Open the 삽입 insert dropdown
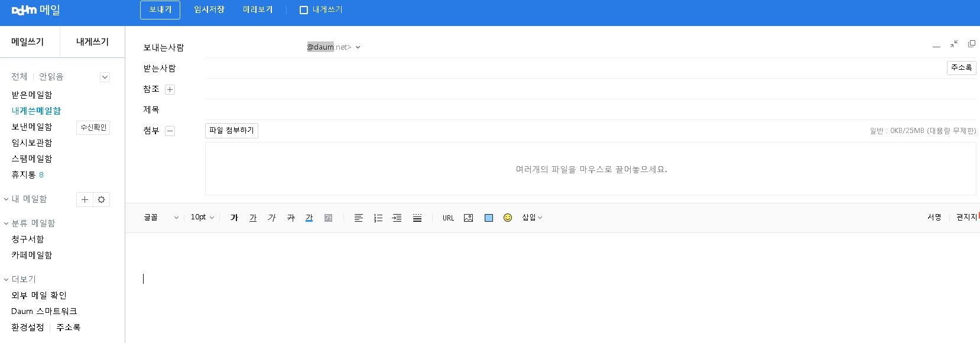This screenshot has height=343, width=980. tap(532, 218)
